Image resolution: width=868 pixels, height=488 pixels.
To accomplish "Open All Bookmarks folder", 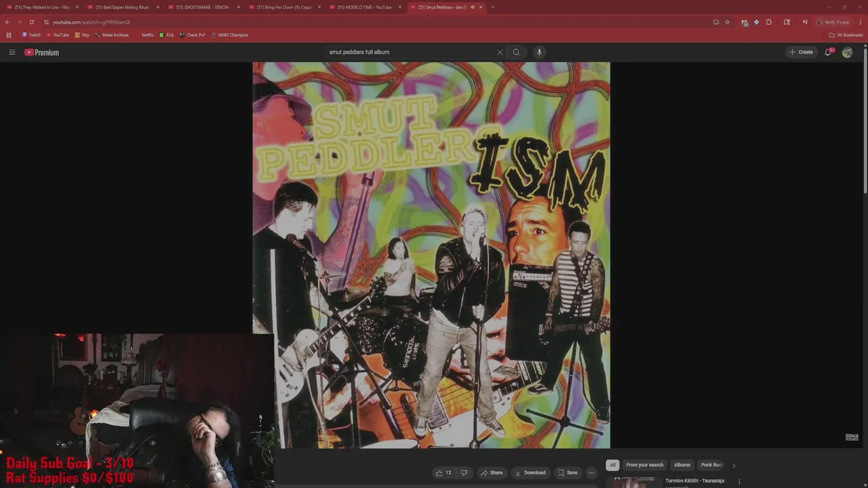I will tap(846, 35).
